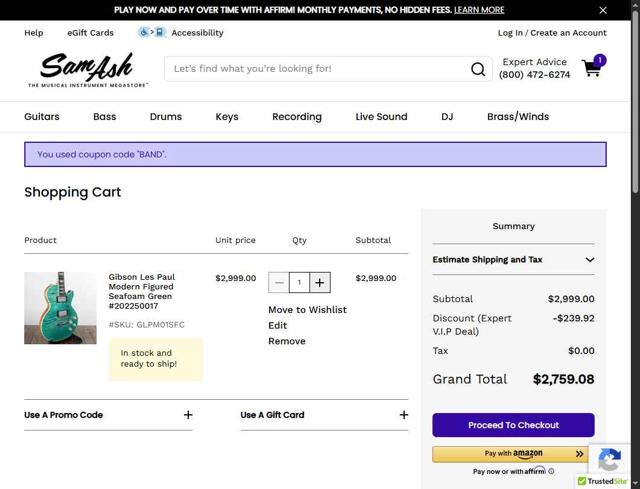Open the Keys menu
The width and height of the screenshot is (640, 489).
227,117
